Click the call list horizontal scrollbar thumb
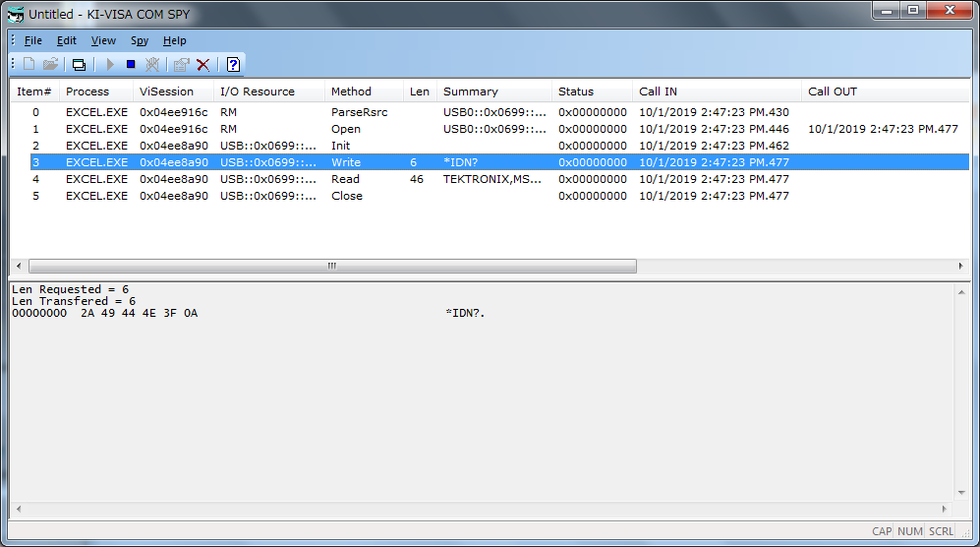980x547 pixels. (331, 267)
